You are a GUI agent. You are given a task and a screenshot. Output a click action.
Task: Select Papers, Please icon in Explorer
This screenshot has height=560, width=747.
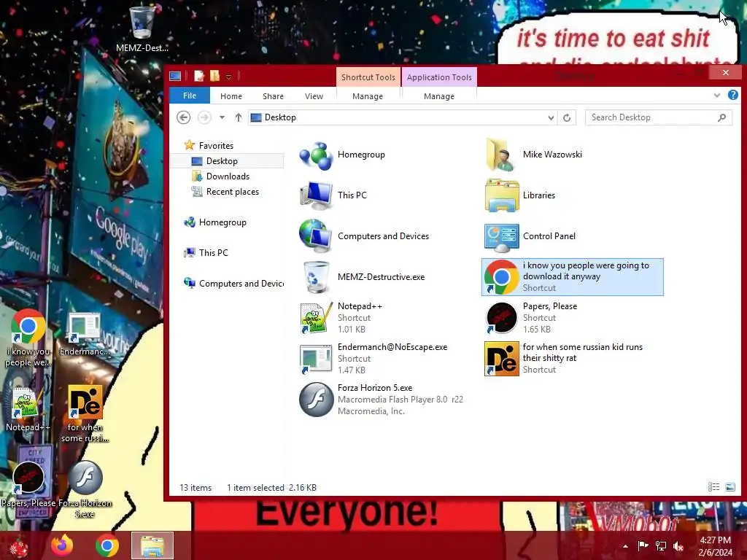(502, 318)
